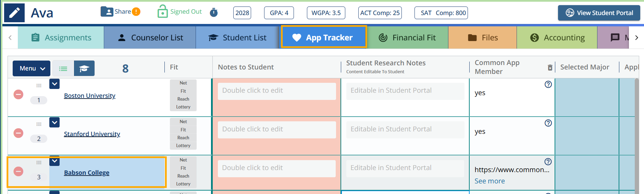Screen dimensions: 644x194
Task: Grab Babson College row drag handle
Action: coord(39,163)
